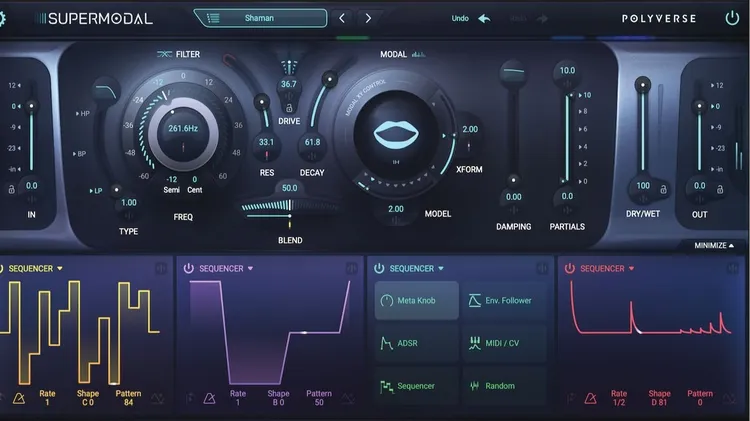Select Sequencer modulator option
Viewport: 750px width, 421px height.
(417, 386)
